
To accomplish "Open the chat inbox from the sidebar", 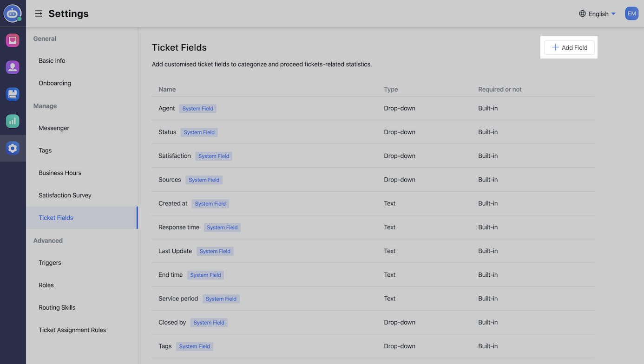I will coord(13,40).
